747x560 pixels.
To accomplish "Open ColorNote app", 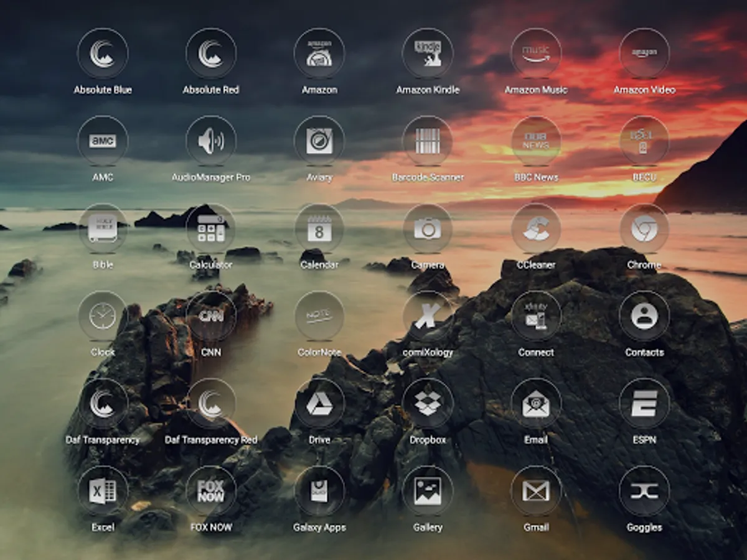I will point(319,317).
